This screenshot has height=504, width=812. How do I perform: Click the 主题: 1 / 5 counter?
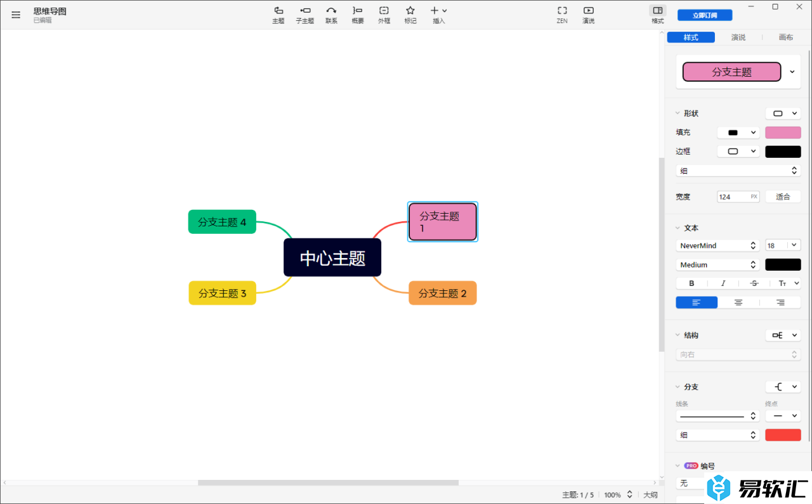578,495
